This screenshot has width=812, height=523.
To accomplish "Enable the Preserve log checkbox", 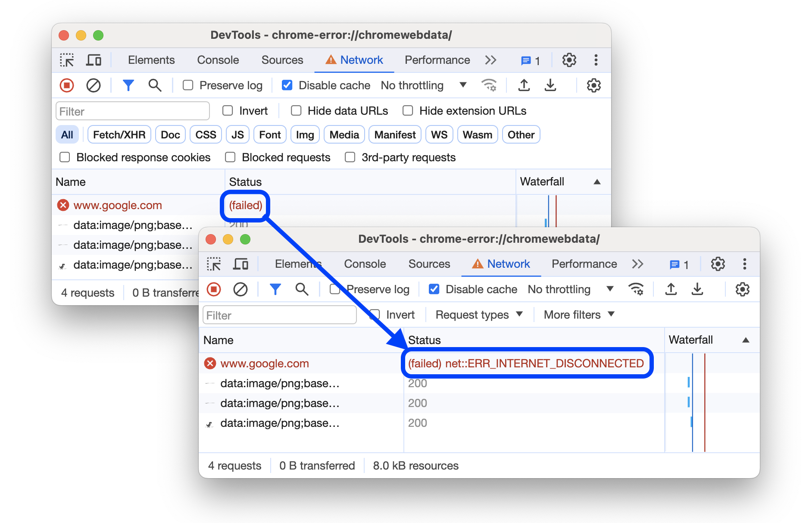I will (x=335, y=289).
